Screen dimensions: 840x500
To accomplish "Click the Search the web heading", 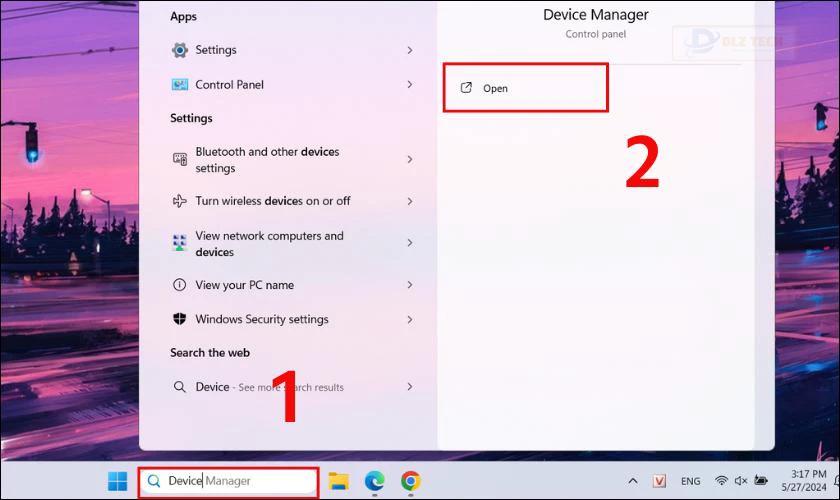I will (x=209, y=353).
